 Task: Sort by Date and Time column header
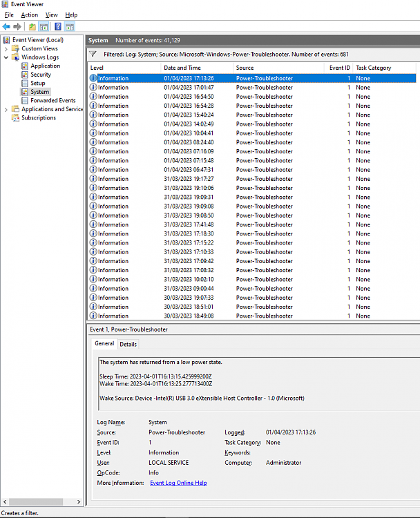[x=182, y=68]
